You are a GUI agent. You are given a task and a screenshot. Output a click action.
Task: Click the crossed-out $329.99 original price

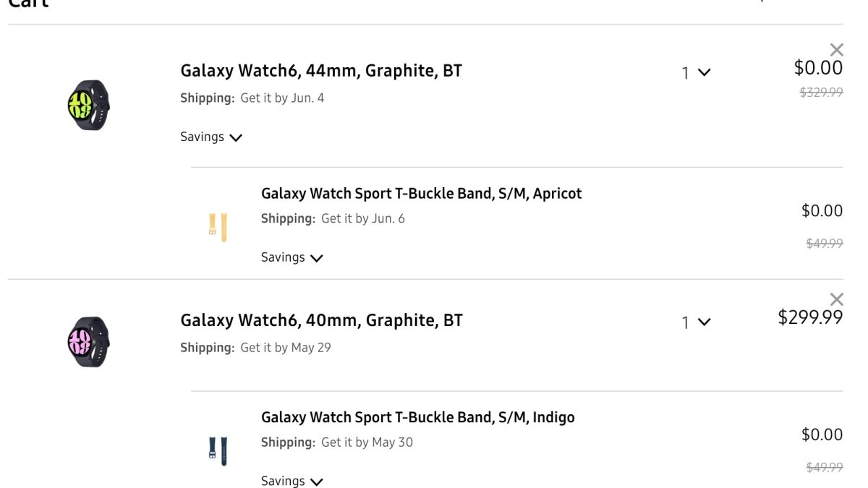[x=821, y=93]
